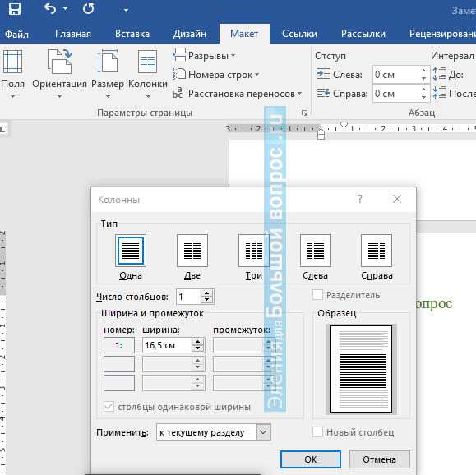476x475 pixels.
Task: Toggle столбцы одинаковой ширины checkbox
Action: pos(109,407)
